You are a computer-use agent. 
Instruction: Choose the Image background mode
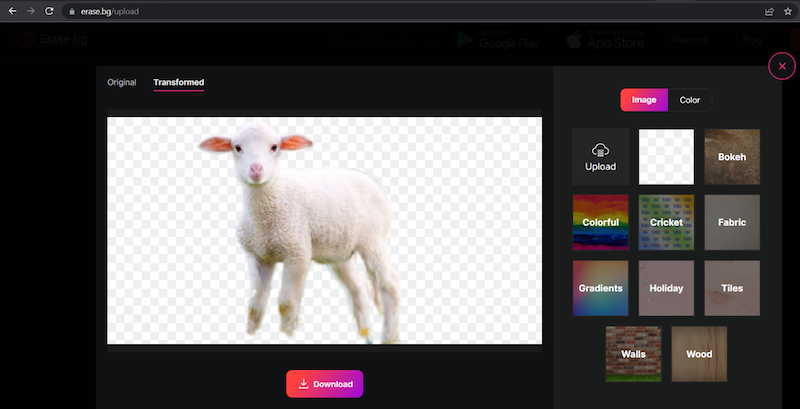[x=644, y=100]
